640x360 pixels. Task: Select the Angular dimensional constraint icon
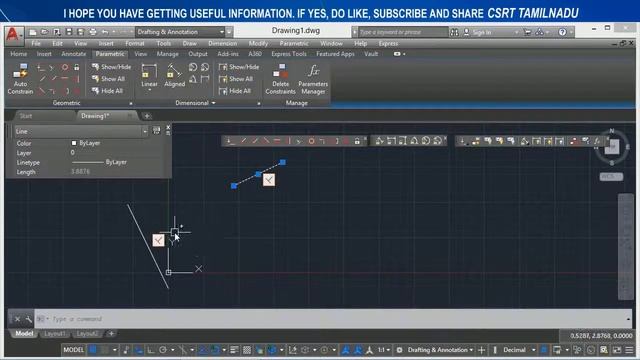193,79
